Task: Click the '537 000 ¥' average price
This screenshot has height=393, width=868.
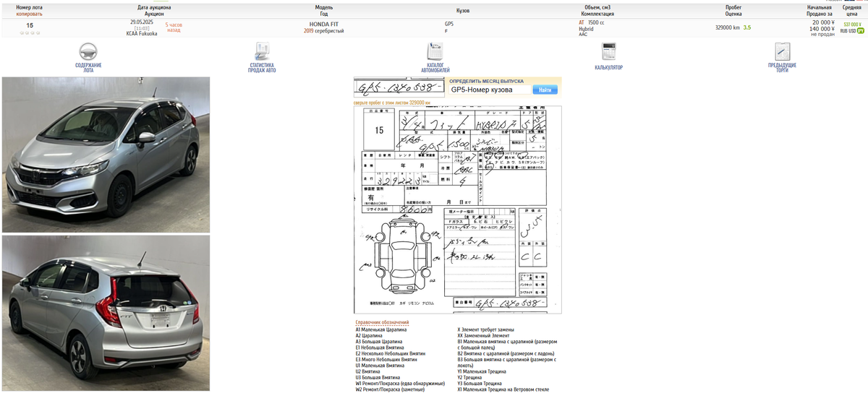Action: click(851, 25)
